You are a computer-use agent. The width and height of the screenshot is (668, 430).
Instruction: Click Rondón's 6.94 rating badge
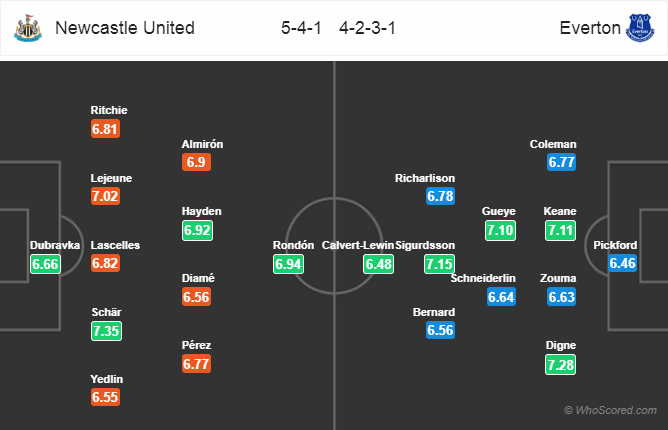(289, 264)
